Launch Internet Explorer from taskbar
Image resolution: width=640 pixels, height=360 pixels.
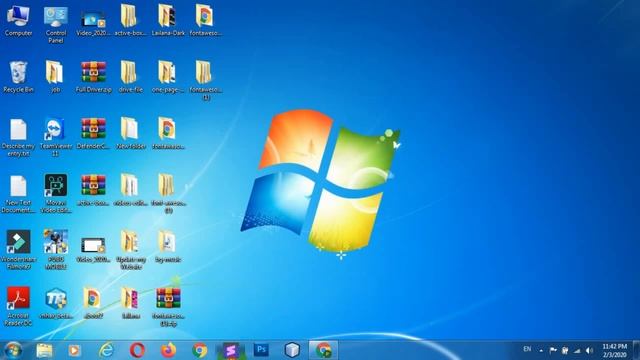[x=107, y=350]
